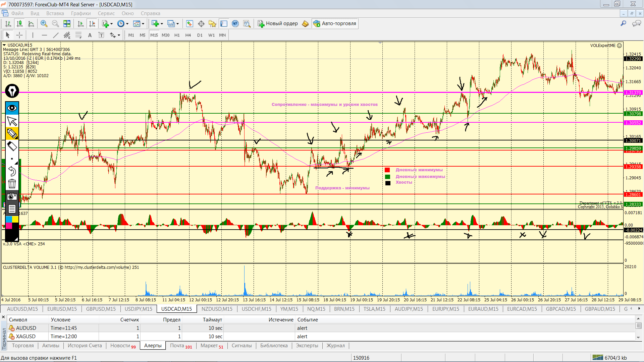Open the Navigator favorites icon
644x362 pixels.
click(212, 23)
